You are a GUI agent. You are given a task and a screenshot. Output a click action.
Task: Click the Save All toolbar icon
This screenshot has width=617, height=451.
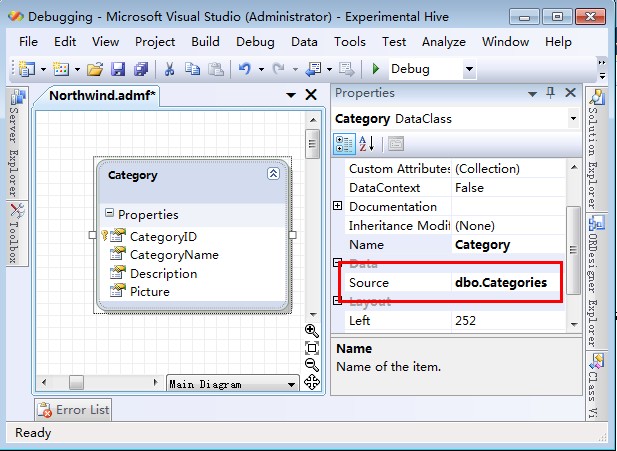tap(141, 69)
